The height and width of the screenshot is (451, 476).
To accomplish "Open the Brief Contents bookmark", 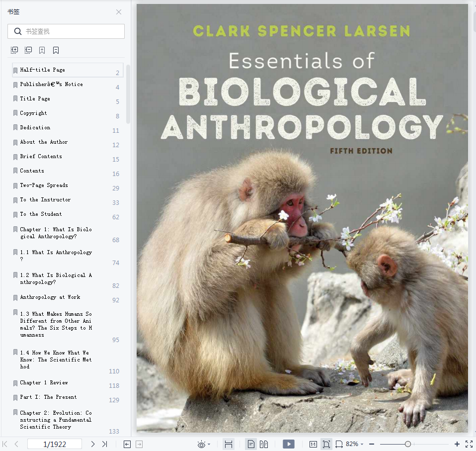I will click(x=68, y=157).
